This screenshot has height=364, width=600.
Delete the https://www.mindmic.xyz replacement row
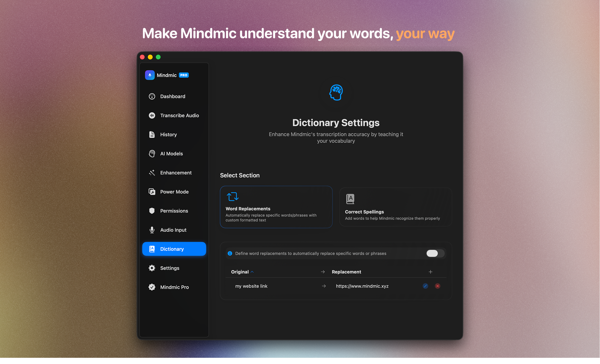click(x=438, y=286)
